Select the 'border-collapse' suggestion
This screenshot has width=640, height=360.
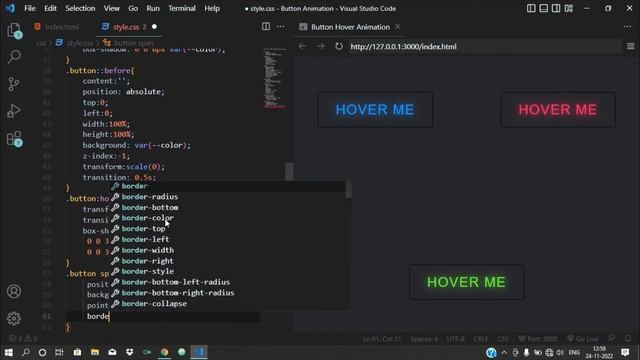(x=228, y=304)
